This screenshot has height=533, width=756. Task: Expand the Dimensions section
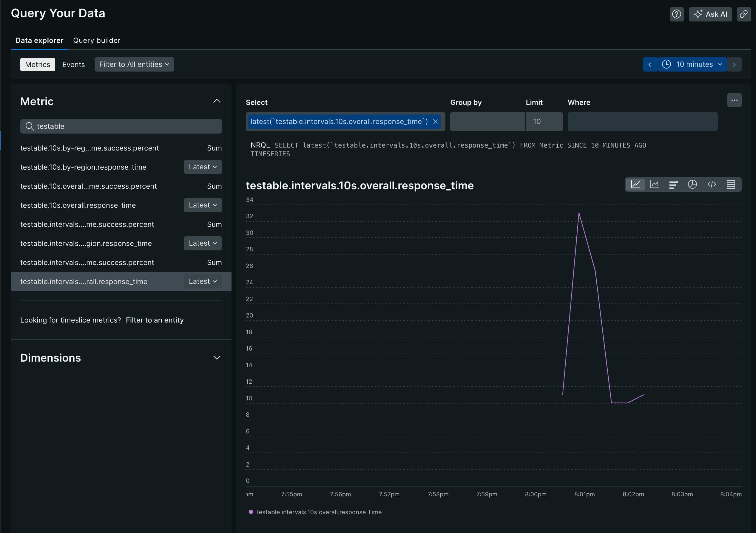[217, 358]
